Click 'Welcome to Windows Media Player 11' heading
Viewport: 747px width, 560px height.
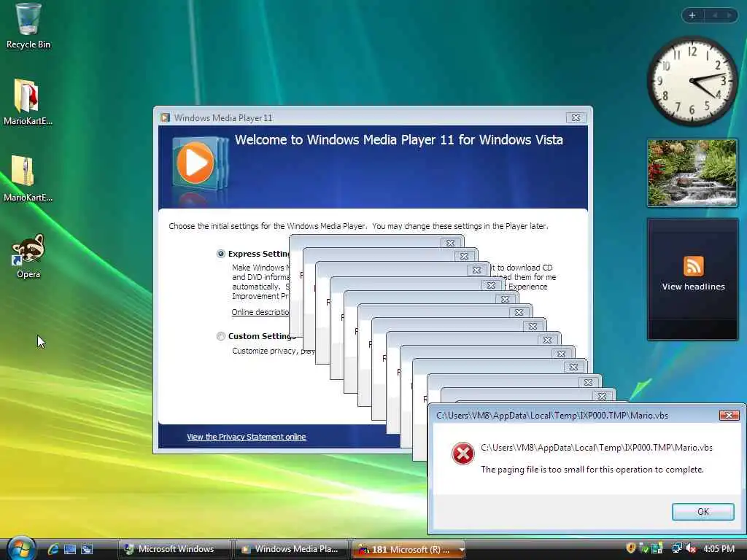399,139
